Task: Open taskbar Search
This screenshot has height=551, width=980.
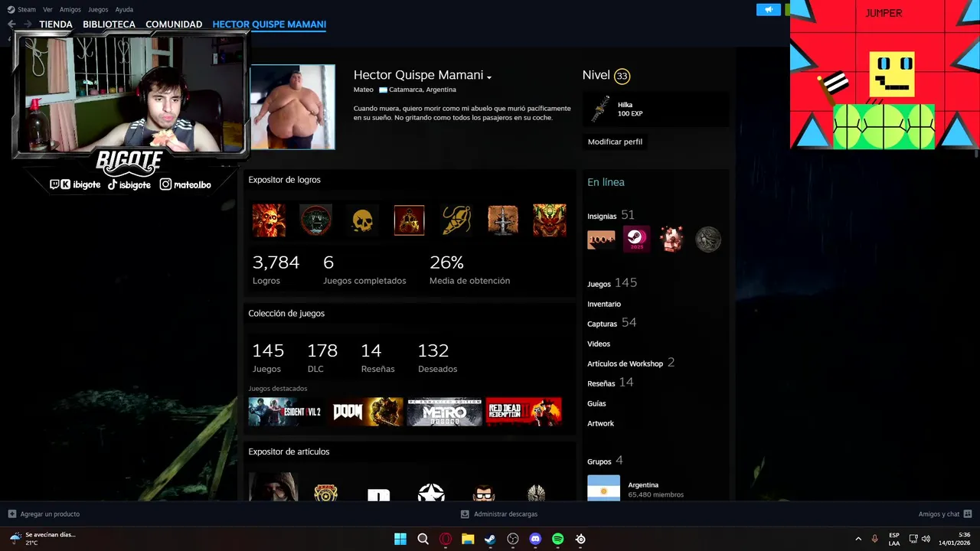Action: pyautogui.click(x=423, y=539)
